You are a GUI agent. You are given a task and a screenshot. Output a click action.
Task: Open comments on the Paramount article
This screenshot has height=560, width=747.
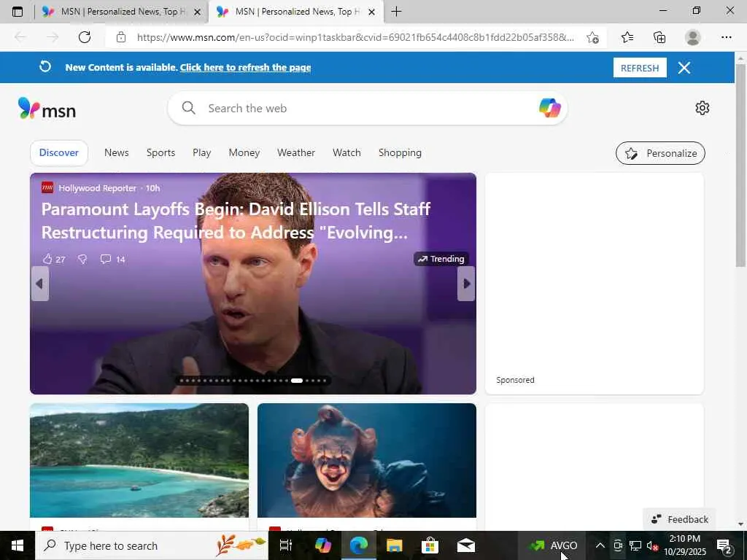coord(113,259)
